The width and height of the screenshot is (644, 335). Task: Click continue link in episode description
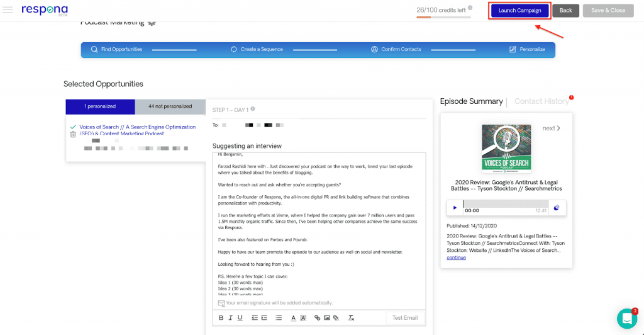coord(457,258)
